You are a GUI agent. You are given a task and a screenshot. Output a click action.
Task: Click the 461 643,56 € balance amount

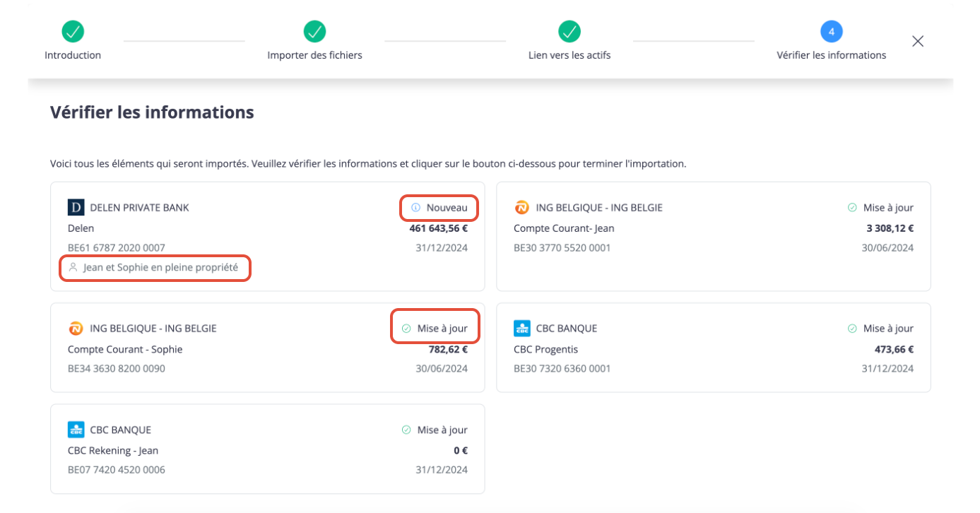coord(438,228)
